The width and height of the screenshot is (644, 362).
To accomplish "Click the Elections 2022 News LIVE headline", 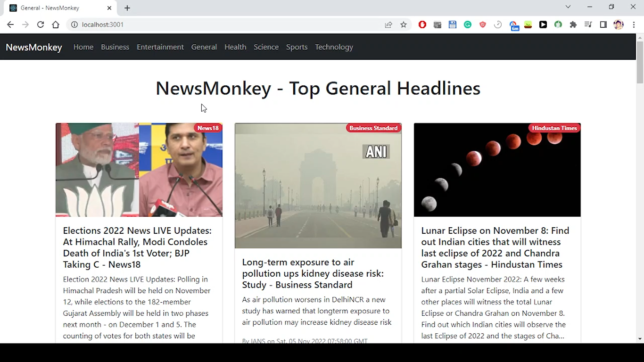I will coord(137,247).
